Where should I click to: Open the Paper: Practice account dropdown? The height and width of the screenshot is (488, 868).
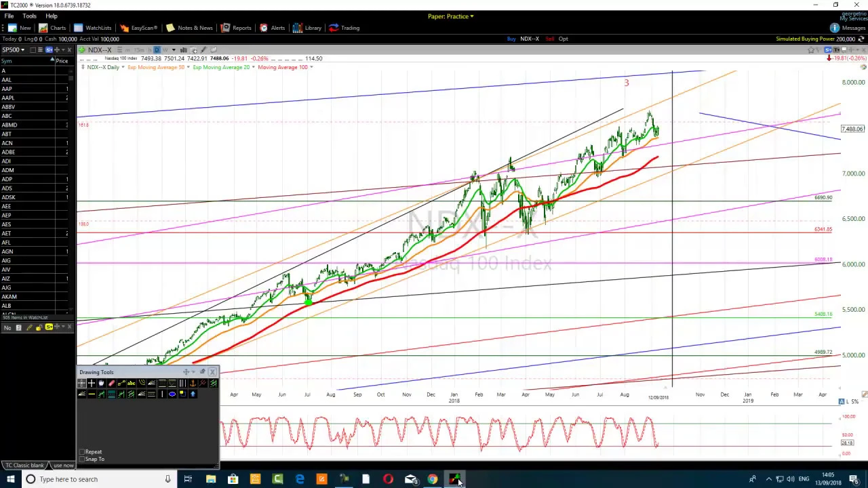pyautogui.click(x=450, y=16)
